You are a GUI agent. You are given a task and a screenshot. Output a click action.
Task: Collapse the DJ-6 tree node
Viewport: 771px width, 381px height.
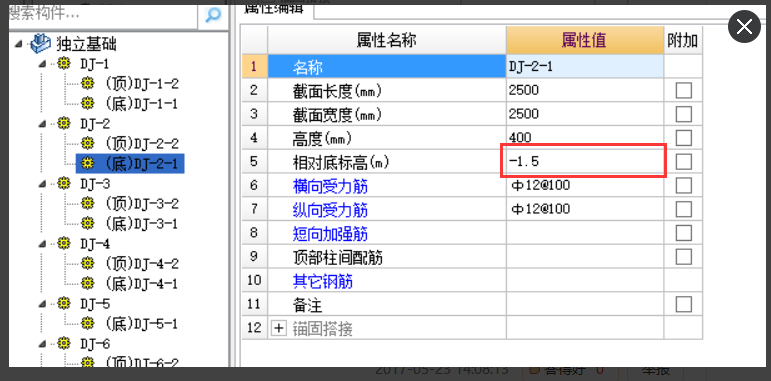coord(43,343)
